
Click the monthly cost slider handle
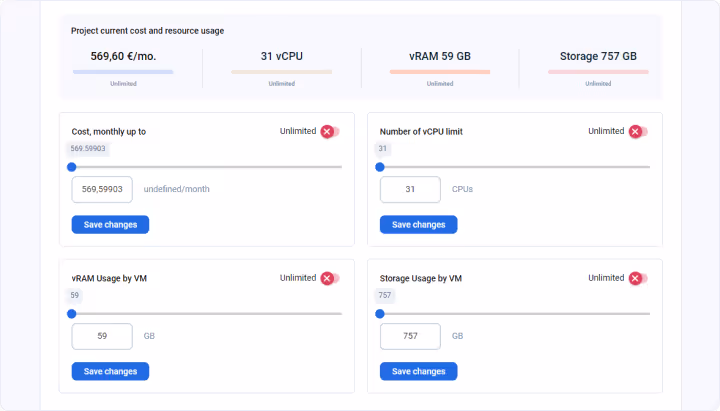pyautogui.click(x=72, y=167)
